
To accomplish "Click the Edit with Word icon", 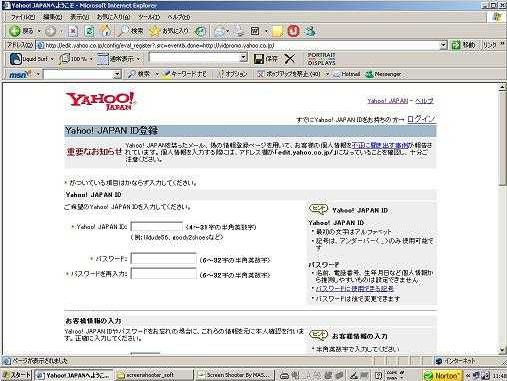I will [x=255, y=31].
